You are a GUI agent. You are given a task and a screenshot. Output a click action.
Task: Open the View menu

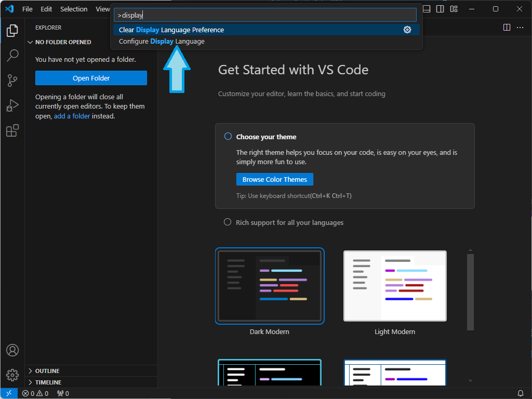tap(102, 9)
